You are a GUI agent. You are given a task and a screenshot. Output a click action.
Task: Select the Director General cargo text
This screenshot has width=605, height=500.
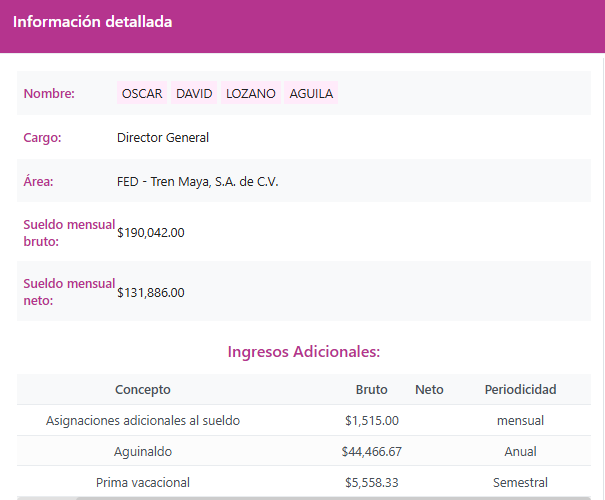[163, 138]
